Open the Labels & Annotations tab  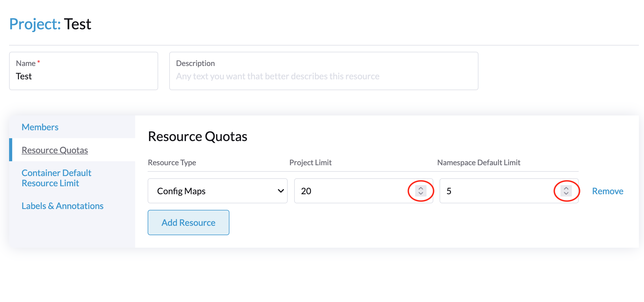63,206
